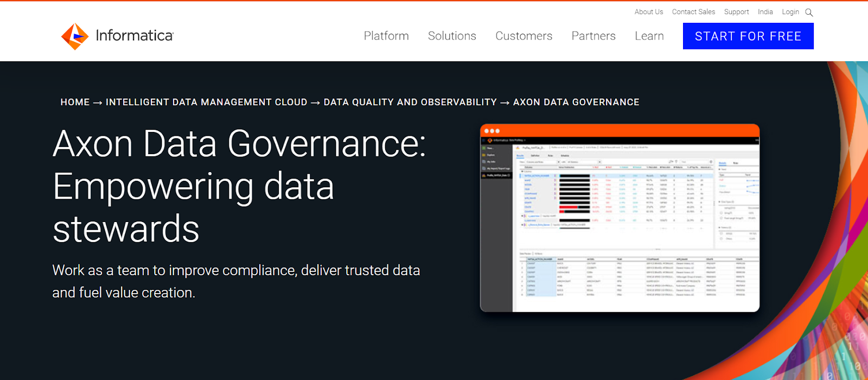The height and width of the screenshot is (380, 868).
Task: Open the Solutions menu
Action: 452,36
